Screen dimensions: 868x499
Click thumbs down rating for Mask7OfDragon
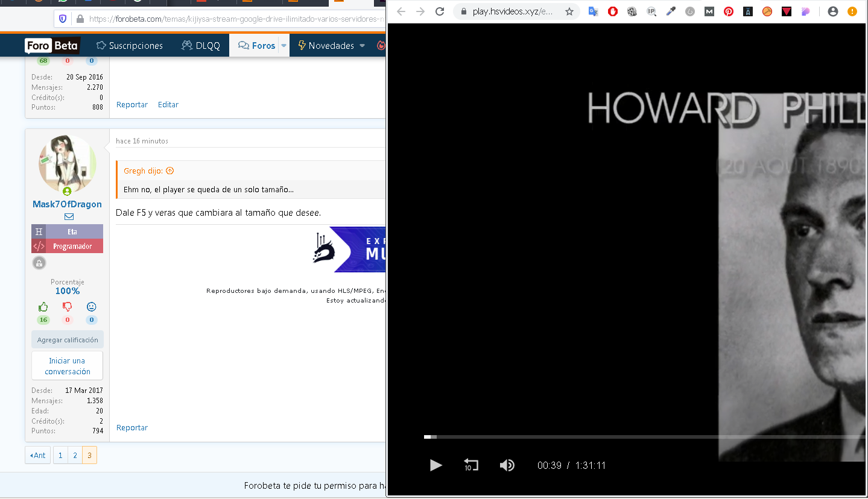[67, 307]
